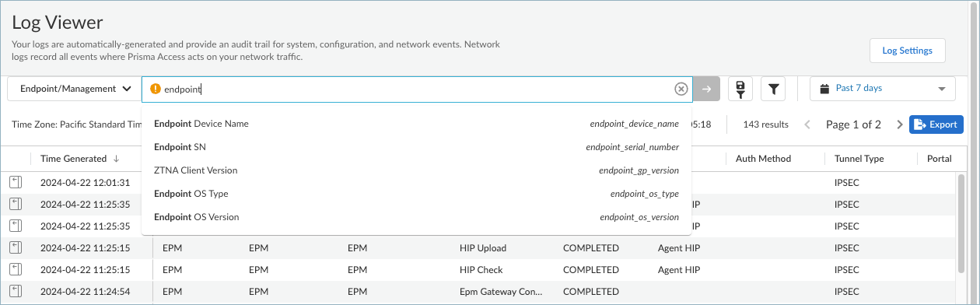The height and width of the screenshot is (305, 980).
Task: Click 'Page 1 of 2' text
Action: (853, 124)
